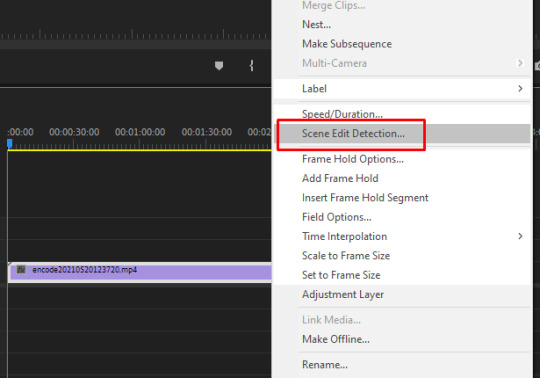
Task: Click the 00:01:00:00 mark on the ruler
Action: (x=140, y=132)
